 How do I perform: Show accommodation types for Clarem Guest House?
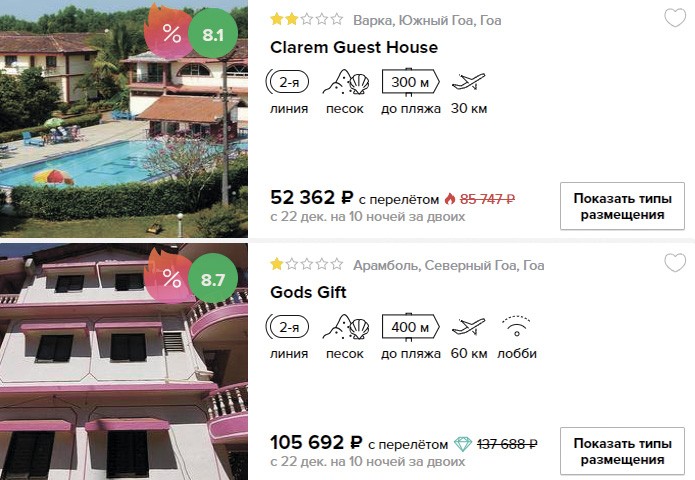coord(622,206)
